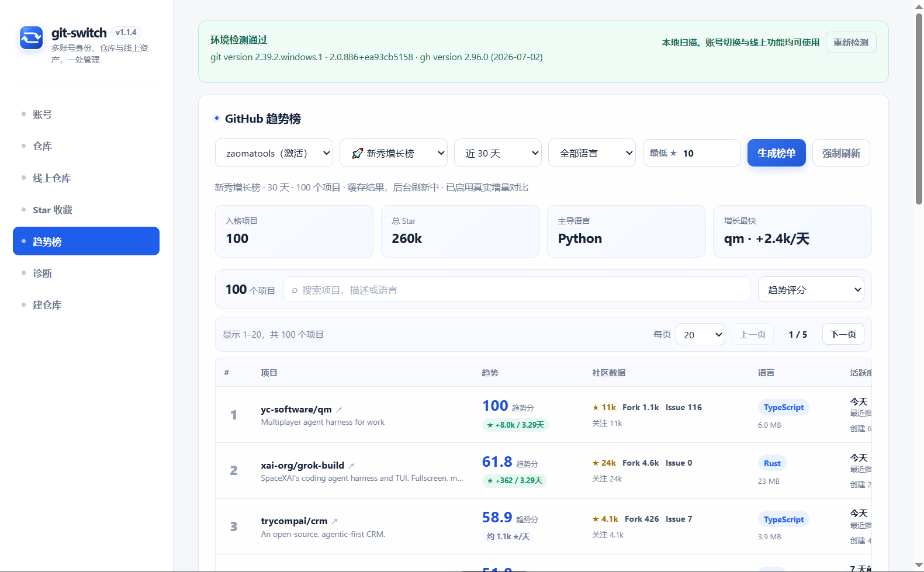Viewport: 924px width, 572px height.
Task: Click the 项目 column header
Action: point(269,373)
